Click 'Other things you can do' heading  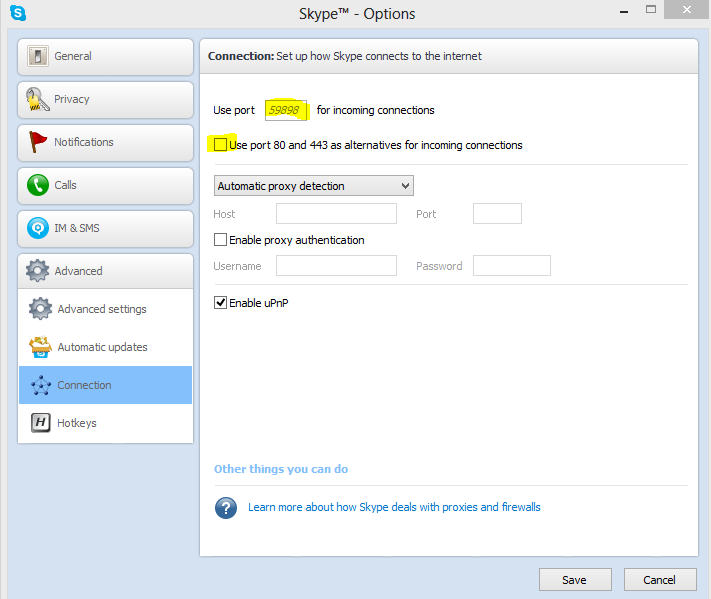(281, 469)
